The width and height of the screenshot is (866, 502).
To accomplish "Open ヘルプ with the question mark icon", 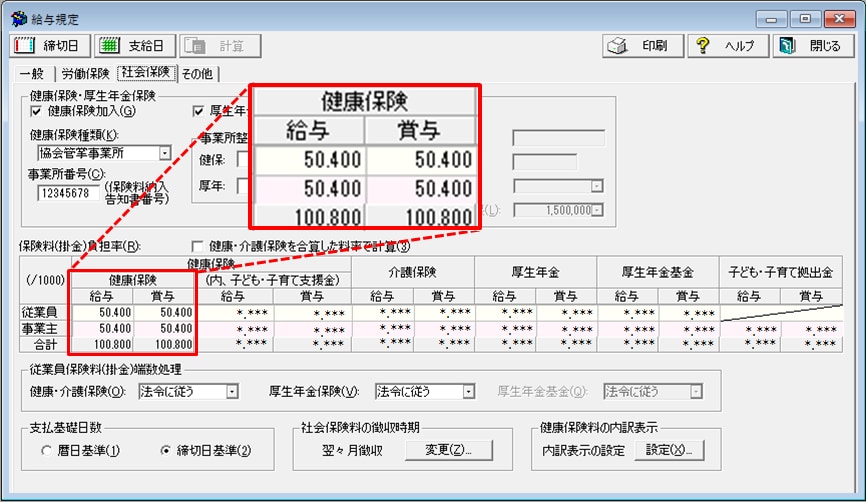I will tap(704, 46).
